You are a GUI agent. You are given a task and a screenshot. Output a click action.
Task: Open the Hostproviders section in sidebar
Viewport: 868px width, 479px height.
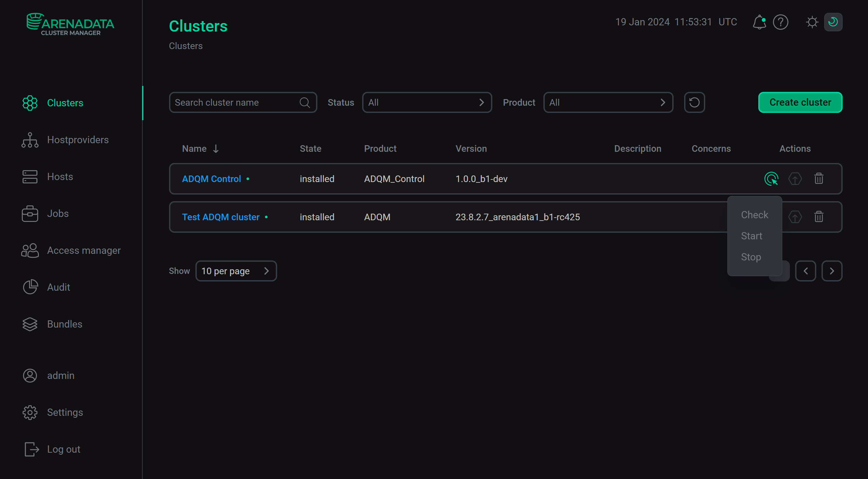77,140
